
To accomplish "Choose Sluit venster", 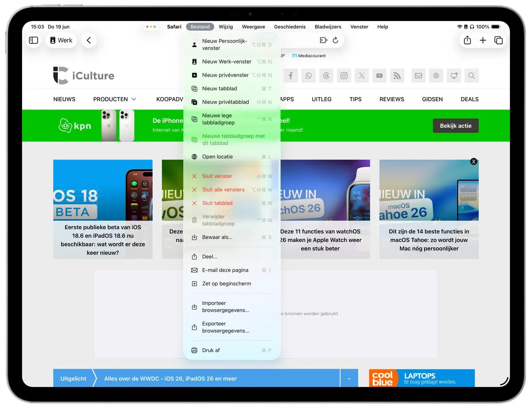I will (232, 176).
